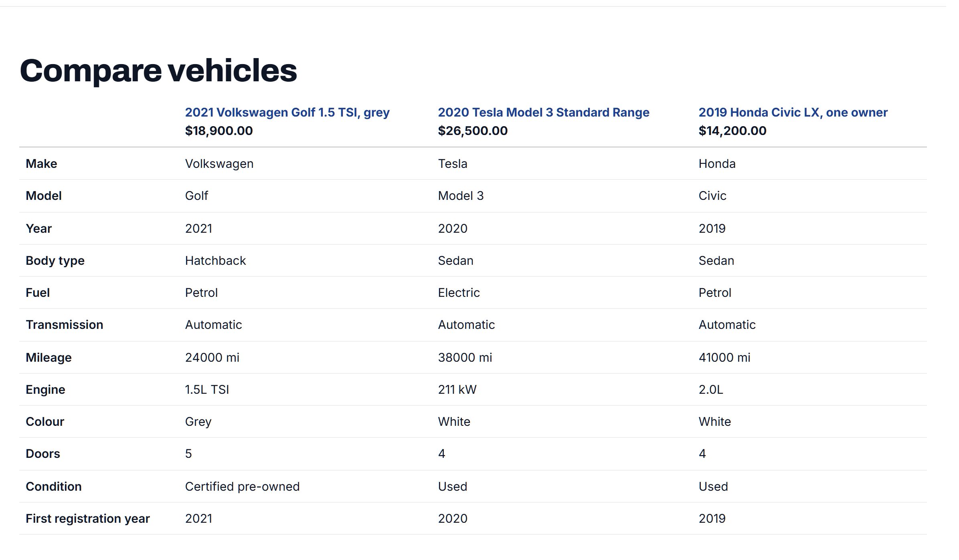The image size is (959, 560).
Task: Click the 38000 mi mileage cell
Action: pos(465,358)
